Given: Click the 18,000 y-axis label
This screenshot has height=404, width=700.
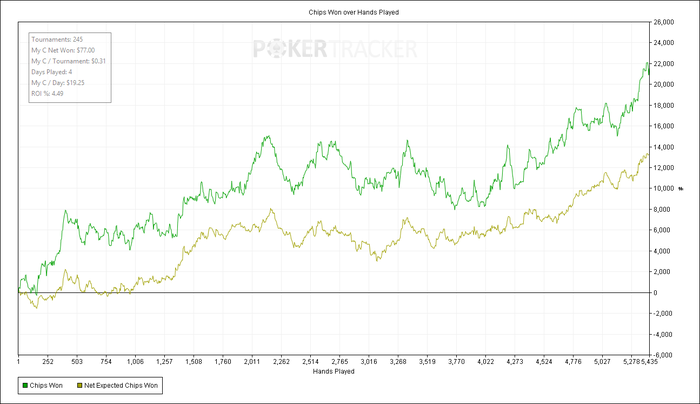Looking at the screenshot, I should [x=664, y=105].
